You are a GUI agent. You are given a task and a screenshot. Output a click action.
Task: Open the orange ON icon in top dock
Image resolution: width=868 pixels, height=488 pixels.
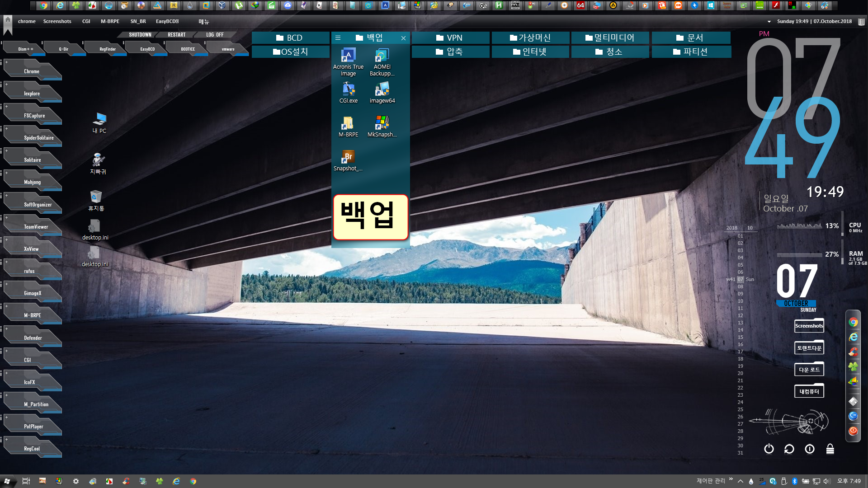678,5
